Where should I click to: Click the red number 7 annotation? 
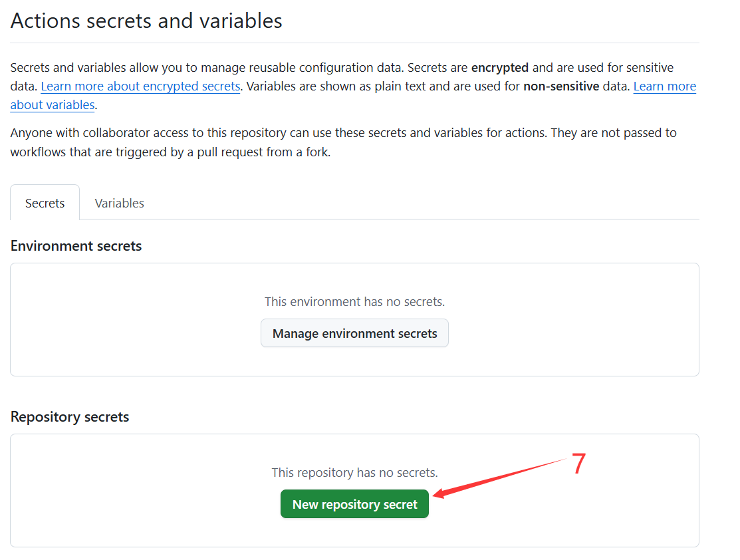578,464
